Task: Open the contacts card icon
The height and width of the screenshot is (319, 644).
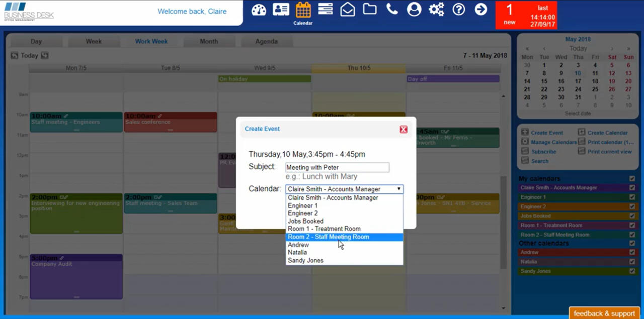Action: (281, 10)
